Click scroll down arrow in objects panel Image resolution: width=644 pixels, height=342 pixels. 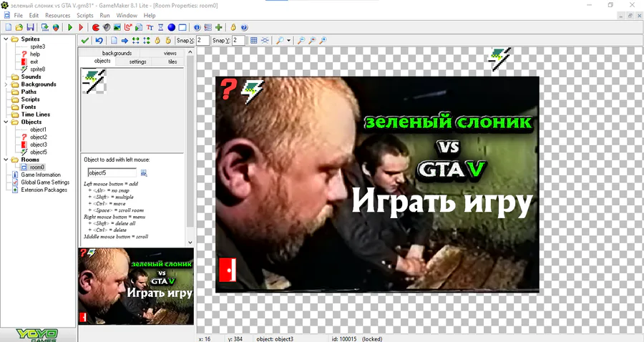190,243
